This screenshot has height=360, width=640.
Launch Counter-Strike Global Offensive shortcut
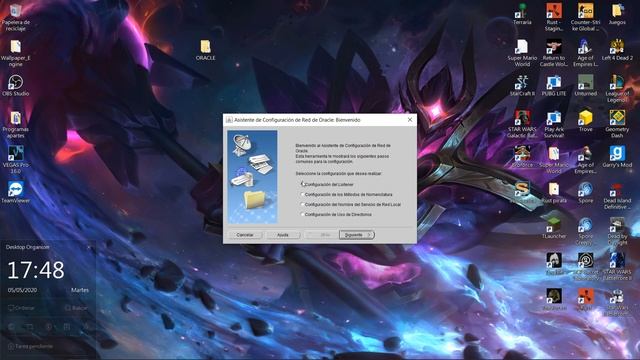click(586, 17)
